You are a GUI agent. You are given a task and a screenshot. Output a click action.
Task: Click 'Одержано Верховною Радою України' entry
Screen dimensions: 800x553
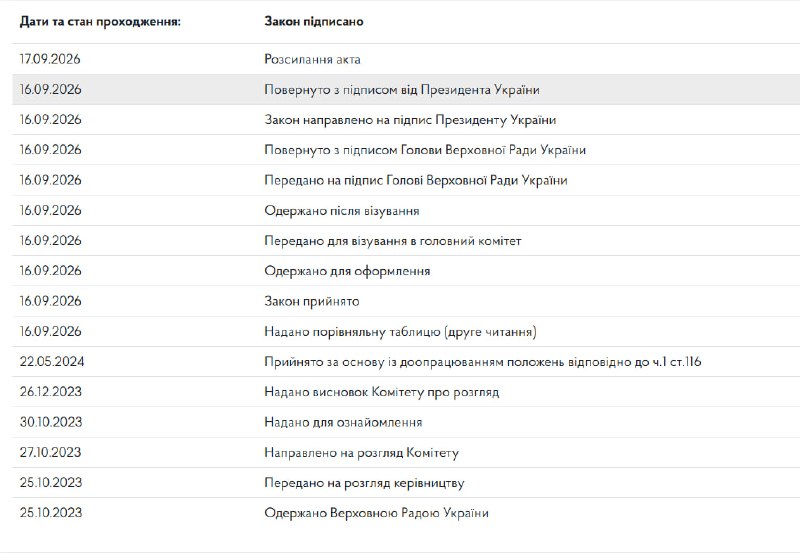[406, 513]
